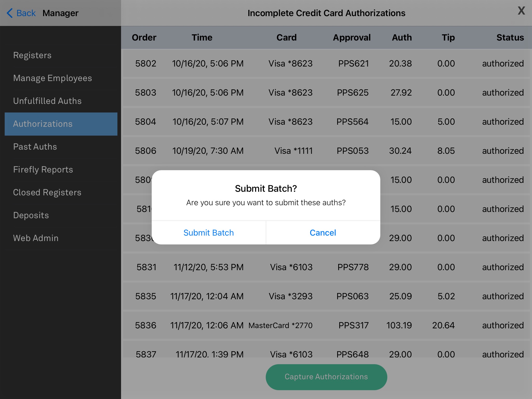Viewport: 532px width, 399px height.
Task: Click approval code PPS621
Action: point(354,63)
